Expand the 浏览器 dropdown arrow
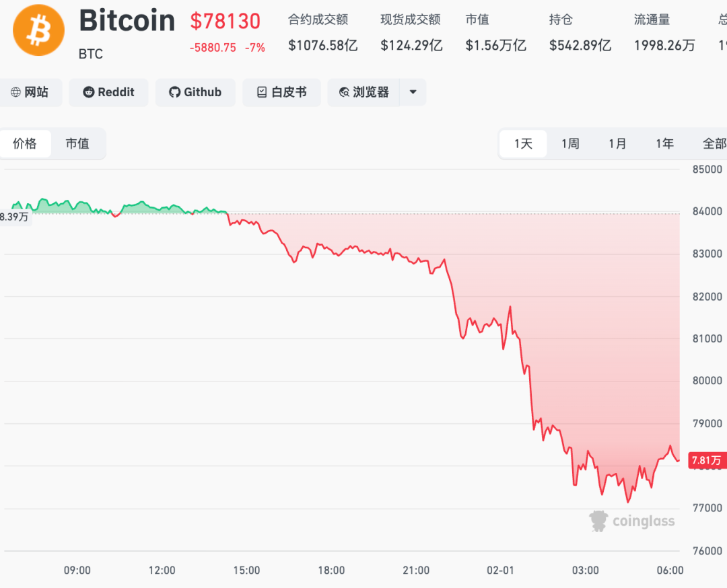 tap(413, 92)
